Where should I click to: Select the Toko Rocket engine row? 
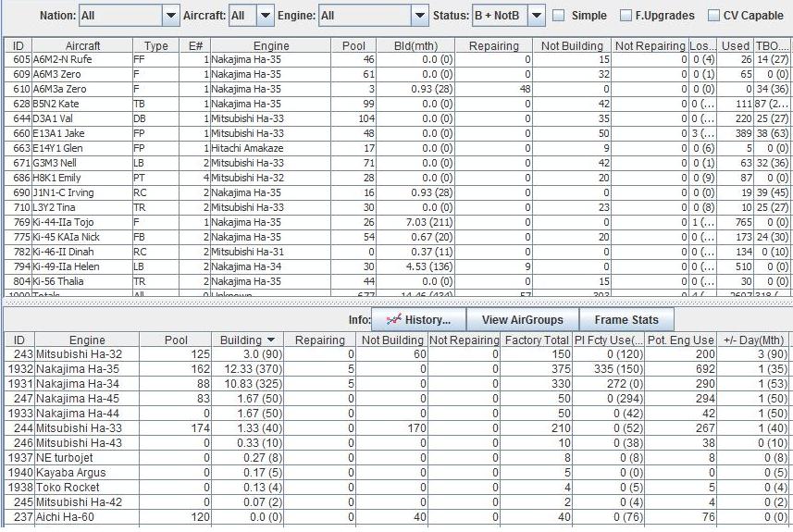397,487
